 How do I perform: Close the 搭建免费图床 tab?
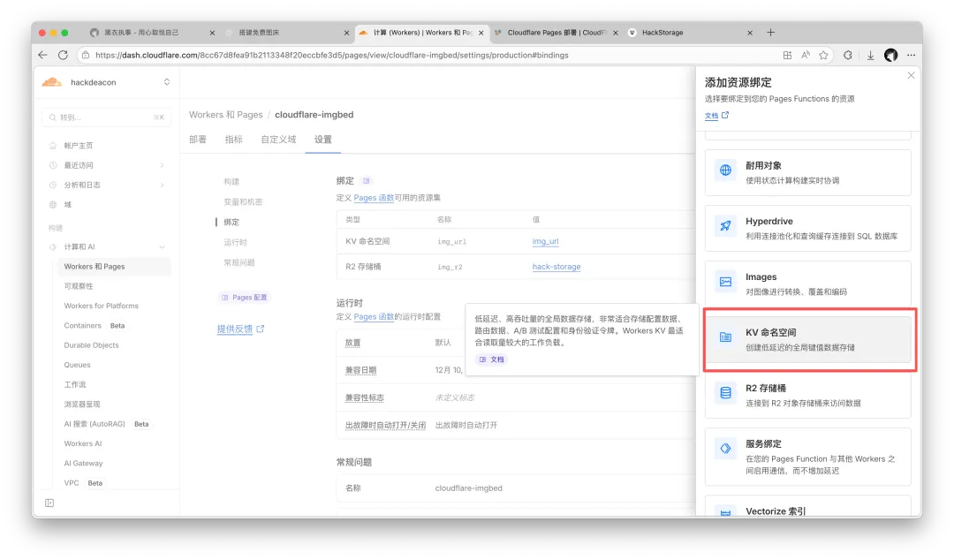[346, 33]
